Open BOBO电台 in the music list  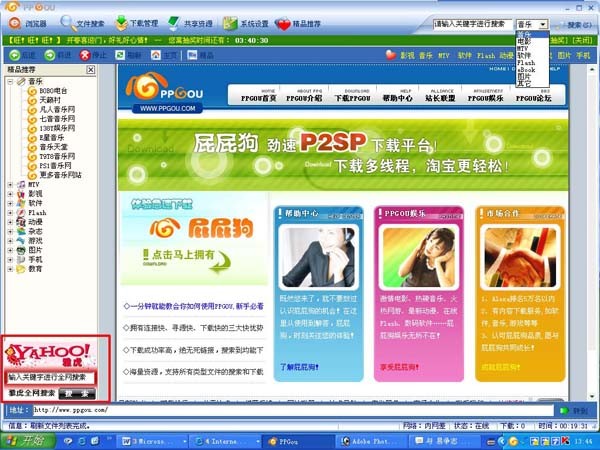click(x=53, y=91)
